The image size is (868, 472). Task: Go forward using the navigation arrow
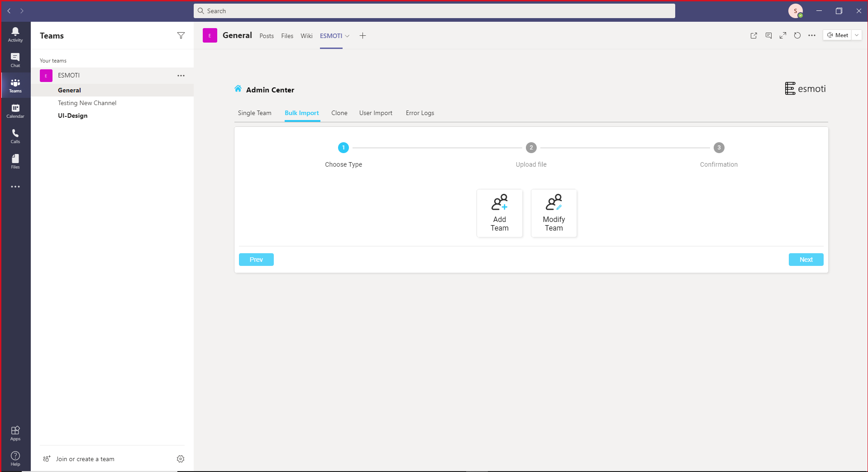pos(22,11)
